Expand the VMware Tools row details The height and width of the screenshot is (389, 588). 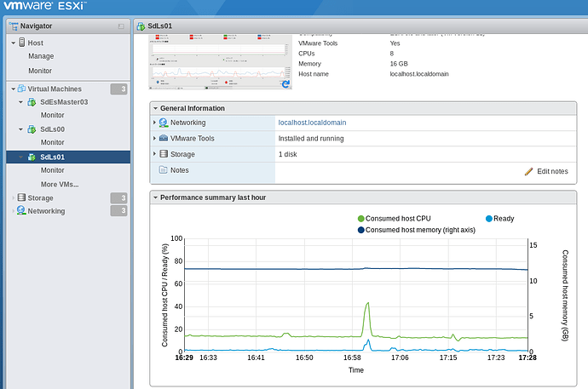coord(154,138)
